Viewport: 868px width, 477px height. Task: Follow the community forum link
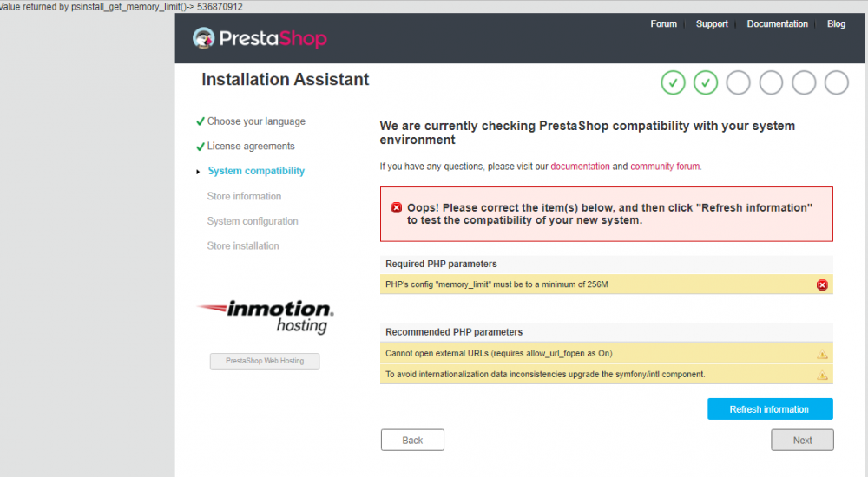tap(665, 167)
